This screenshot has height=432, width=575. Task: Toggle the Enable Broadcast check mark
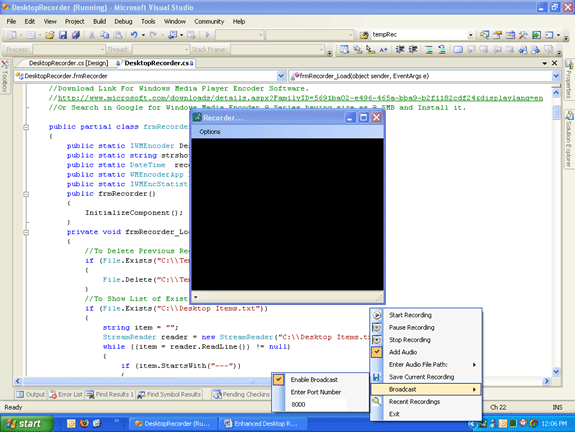[279, 380]
